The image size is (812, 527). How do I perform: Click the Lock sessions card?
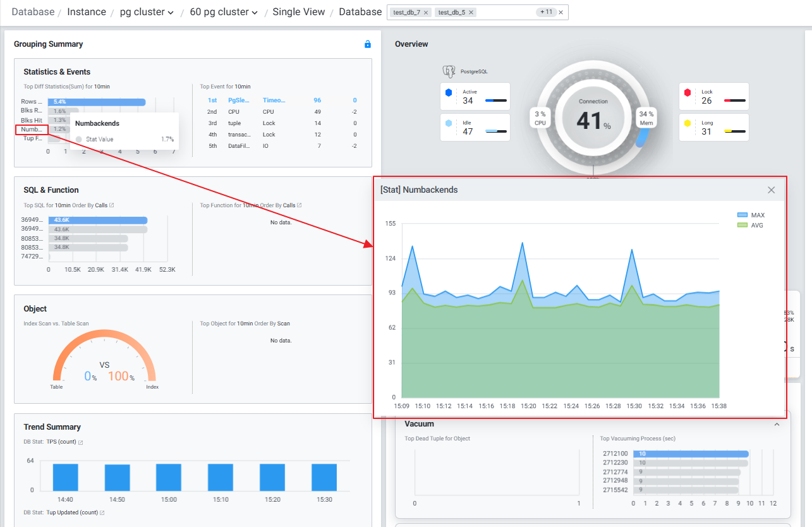[713, 97]
